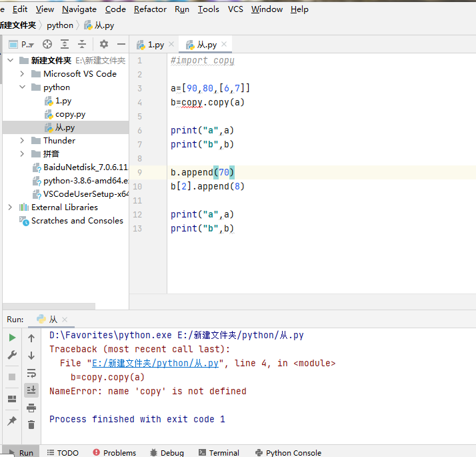Open run configuration wrench icon
The width and height of the screenshot is (476, 457).
click(x=12, y=355)
